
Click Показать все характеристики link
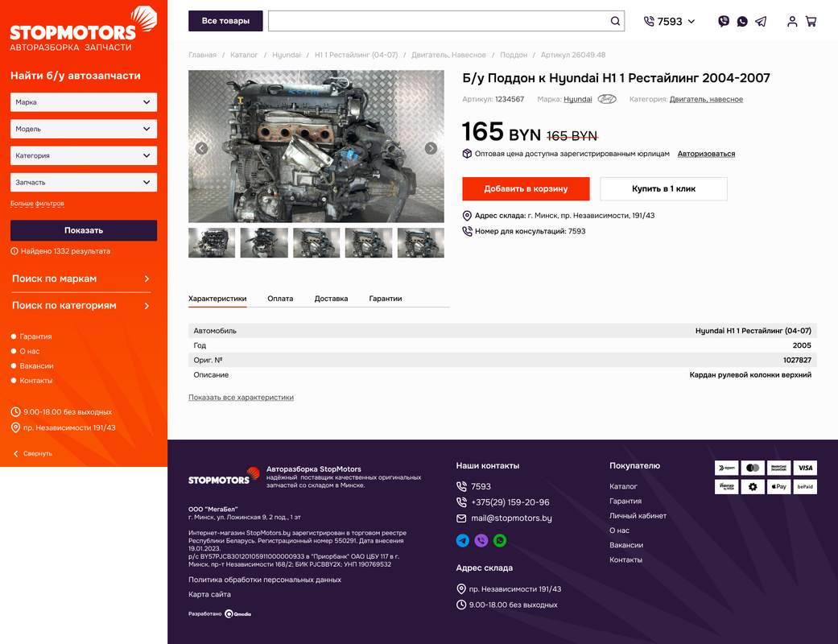[x=241, y=397]
